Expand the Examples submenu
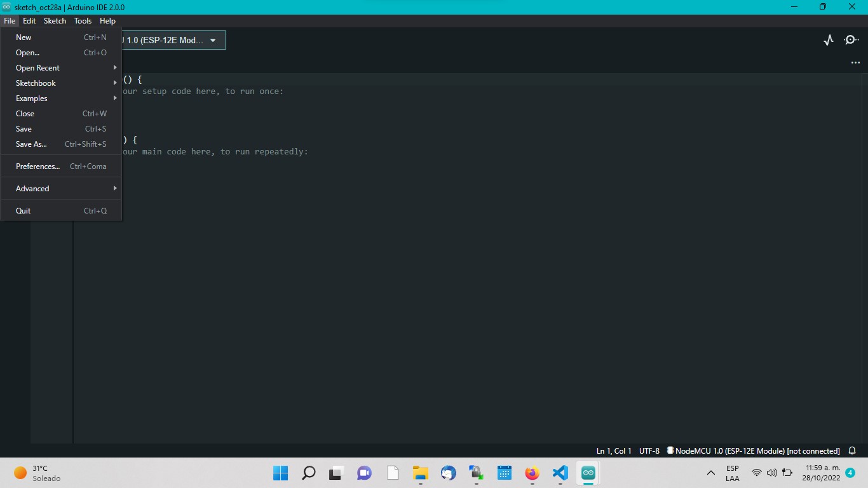 [x=61, y=98]
